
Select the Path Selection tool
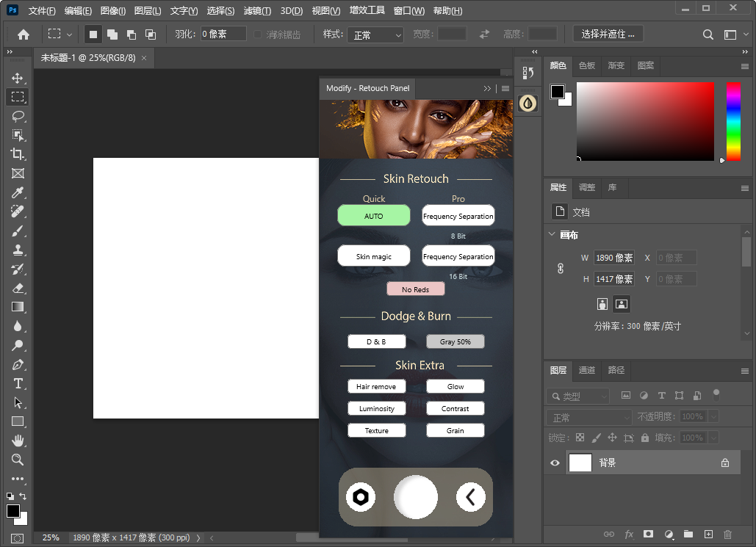click(x=18, y=402)
